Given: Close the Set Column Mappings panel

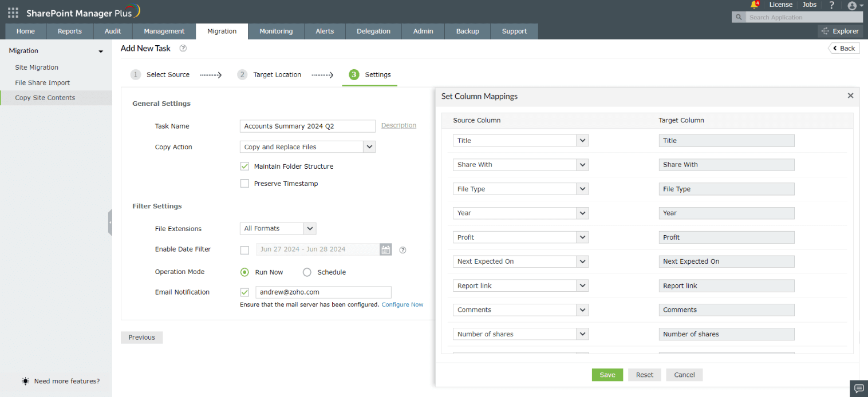Looking at the screenshot, I should (x=850, y=96).
